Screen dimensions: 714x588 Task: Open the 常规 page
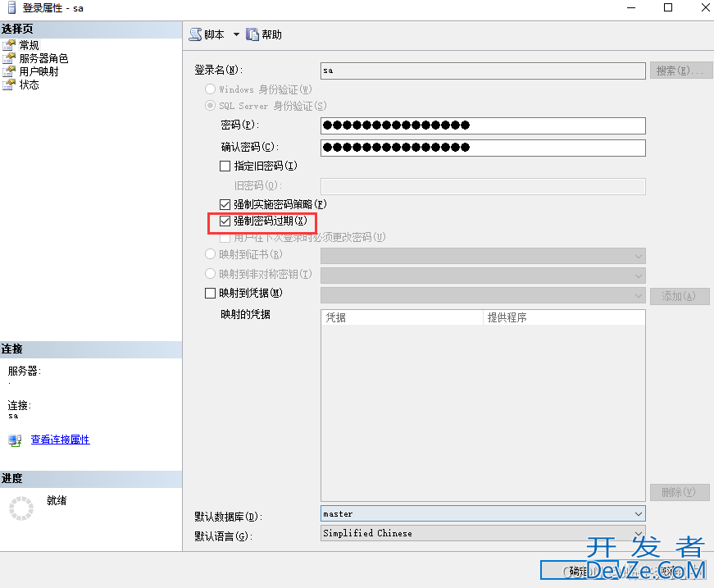(30, 45)
